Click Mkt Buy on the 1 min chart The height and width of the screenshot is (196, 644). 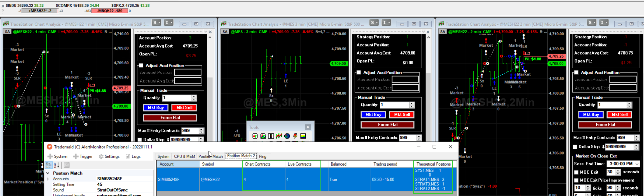[x=156, y=108]
